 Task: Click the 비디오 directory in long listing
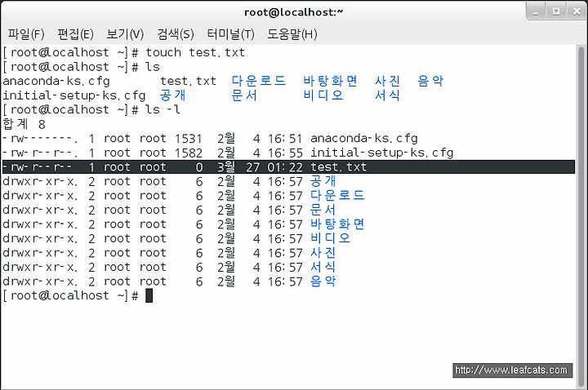(330, 238)
